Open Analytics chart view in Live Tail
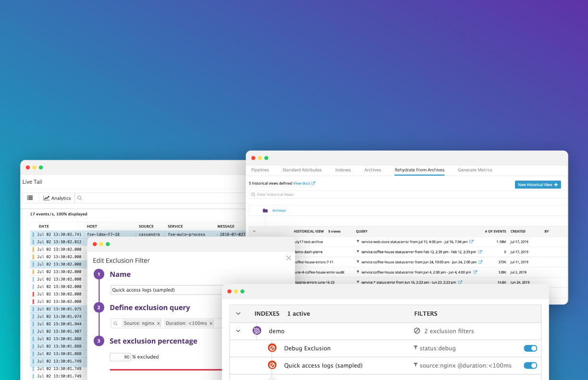The width and height of the screenshot is (588, 380). tap(57, 198)
